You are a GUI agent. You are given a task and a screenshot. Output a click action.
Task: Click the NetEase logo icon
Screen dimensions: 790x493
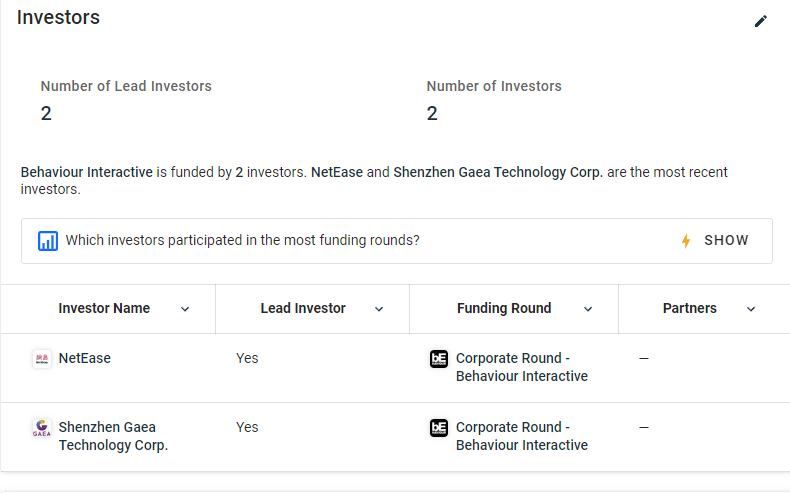[x=42, y=359]
